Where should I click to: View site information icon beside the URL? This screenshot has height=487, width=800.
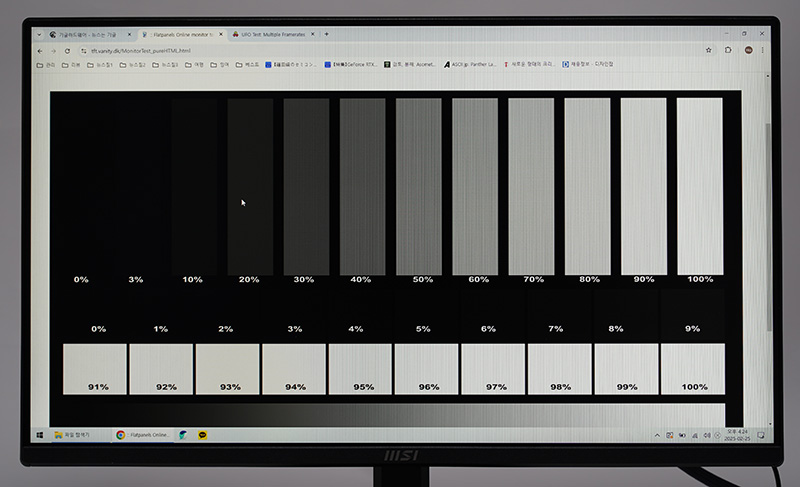[84, 51]
